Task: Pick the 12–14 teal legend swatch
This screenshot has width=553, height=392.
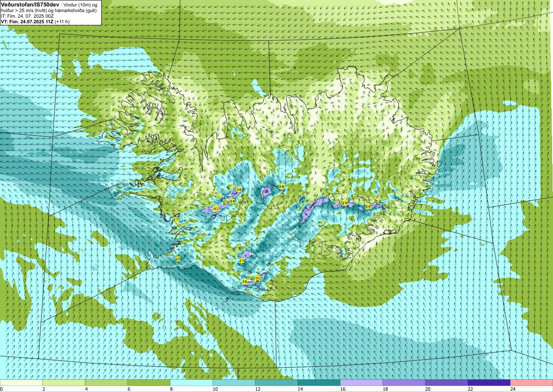Action: (276, 383)
